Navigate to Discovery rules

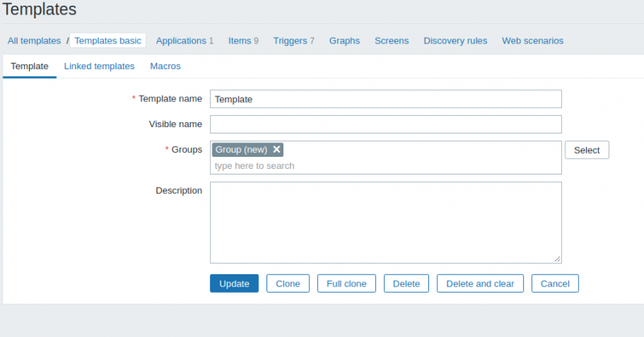coord(455,41)
